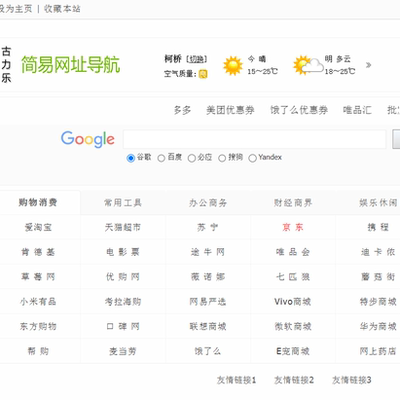The width and height of the screenshot is (400, 400).
Task: Open the 简易网址导航 site title
Action: pos(70,65)
